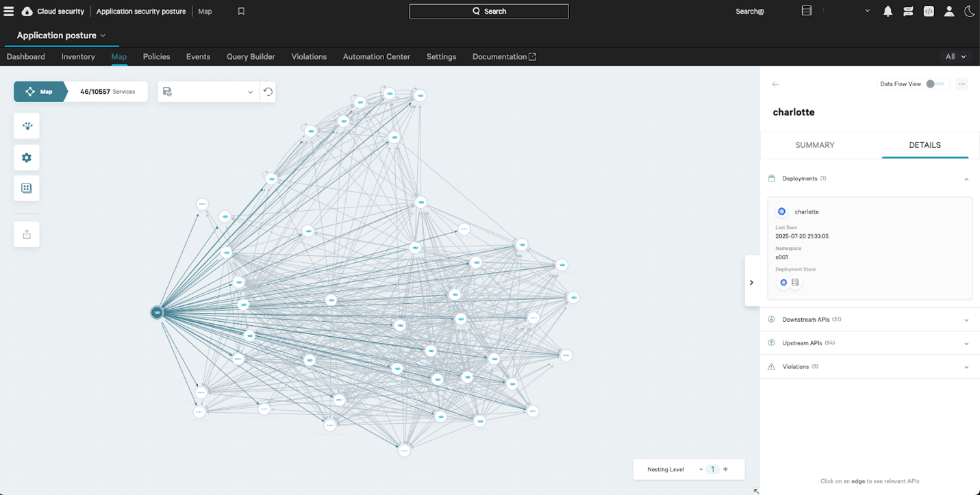The width and height of the screenshot is (980, 495).
Task: Open map settings gear button
Action: 27,157
